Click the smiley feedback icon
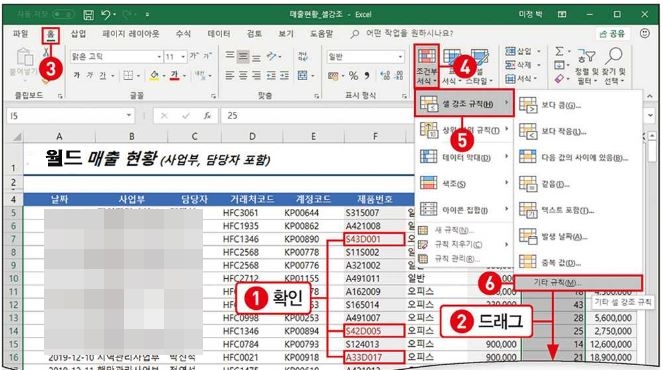This screenshot has width=663, height=370. pos(644,33)
